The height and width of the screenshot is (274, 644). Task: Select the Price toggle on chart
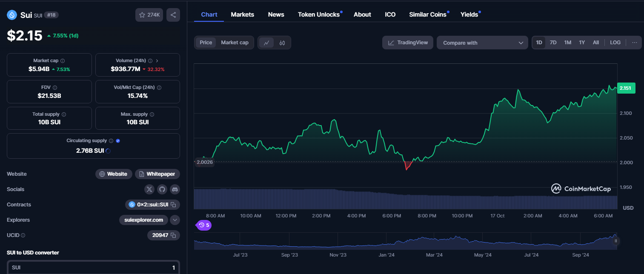(x=206, y=43)
